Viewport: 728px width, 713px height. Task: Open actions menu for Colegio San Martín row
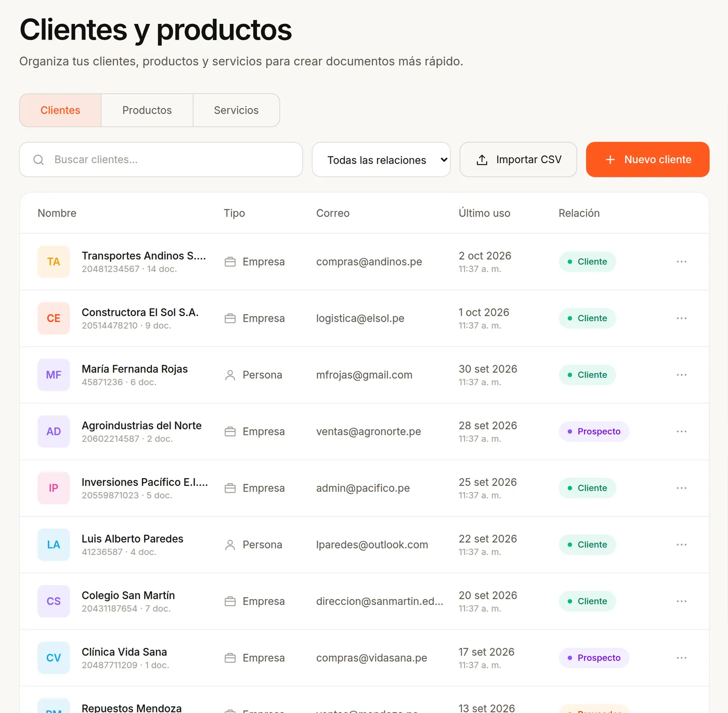681,601
